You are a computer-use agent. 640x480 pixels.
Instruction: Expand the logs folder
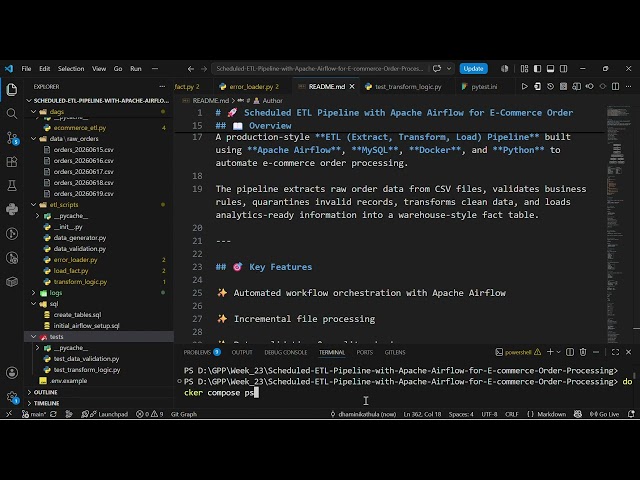(x=34, y=293)
